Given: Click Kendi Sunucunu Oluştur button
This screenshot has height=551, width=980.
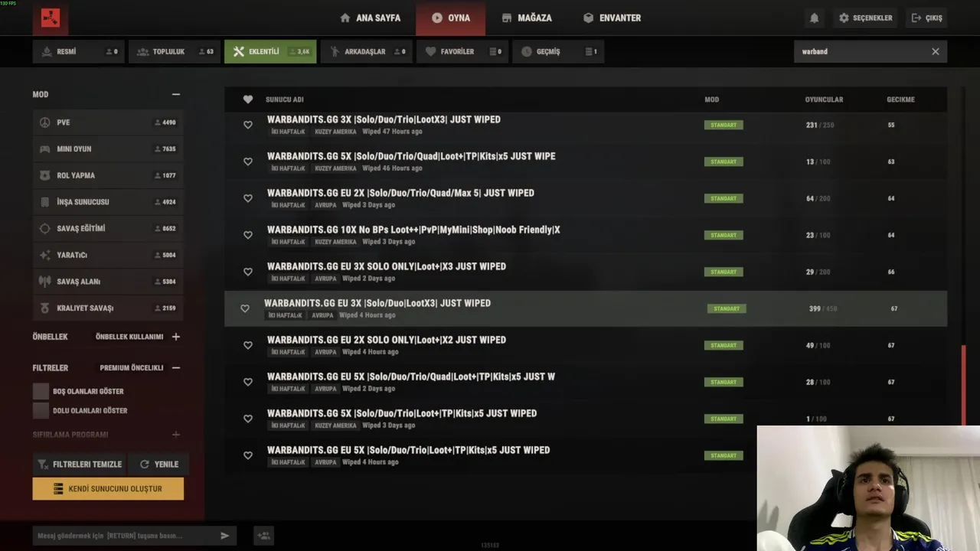Looking at the screenshot, I should point(108,488).
